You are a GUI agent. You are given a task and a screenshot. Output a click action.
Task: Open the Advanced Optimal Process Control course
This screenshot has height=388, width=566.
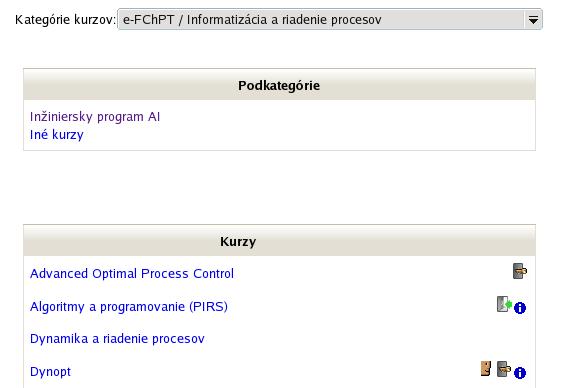pyautogui.click(x=132, y=274)
